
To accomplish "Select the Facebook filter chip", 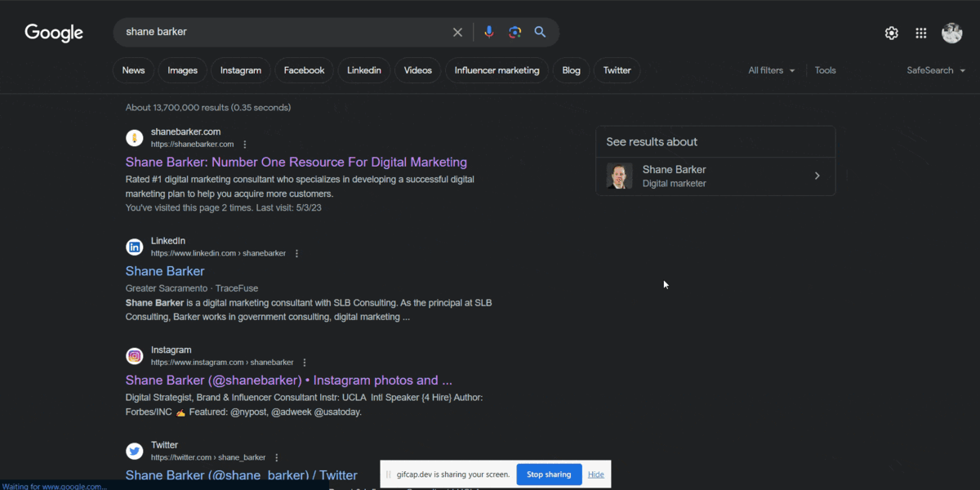I will 304,70.
